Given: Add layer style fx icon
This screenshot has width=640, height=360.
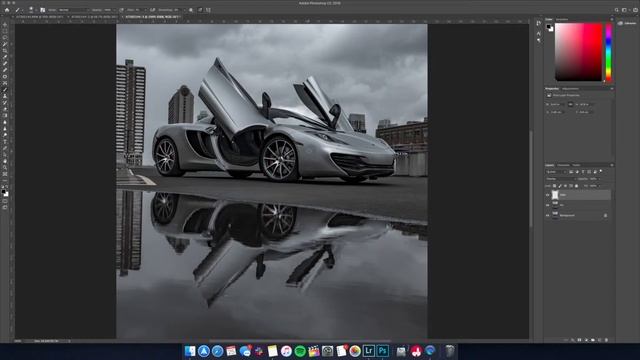Looking at the screenshot, I should click(573, 340).
